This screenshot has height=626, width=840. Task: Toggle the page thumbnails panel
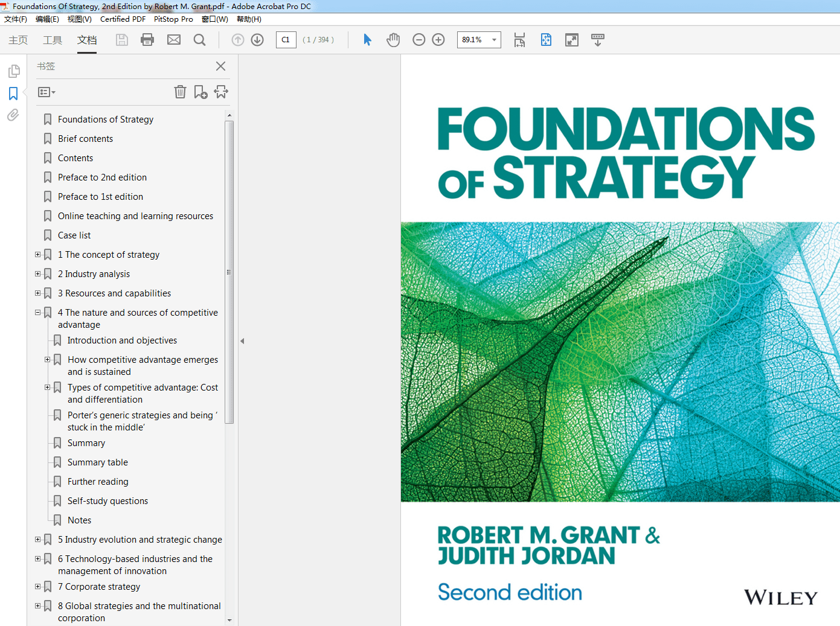tap(13, 71)
